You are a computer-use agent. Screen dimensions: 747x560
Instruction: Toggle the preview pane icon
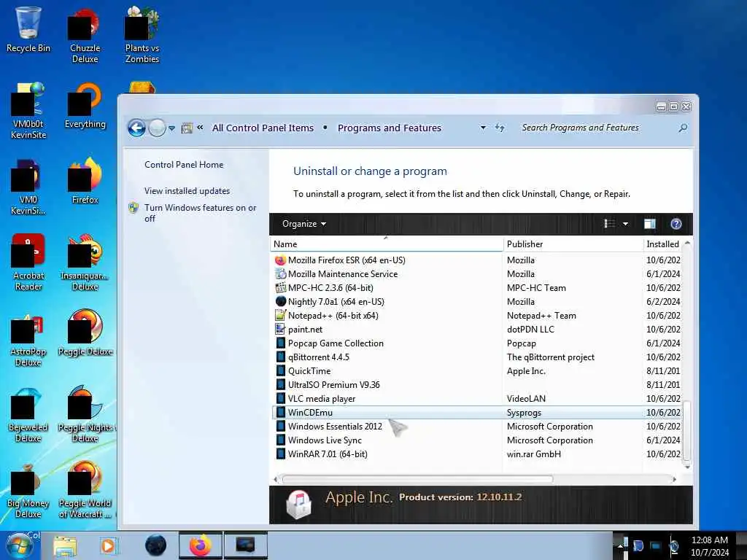tap(650, 224)
